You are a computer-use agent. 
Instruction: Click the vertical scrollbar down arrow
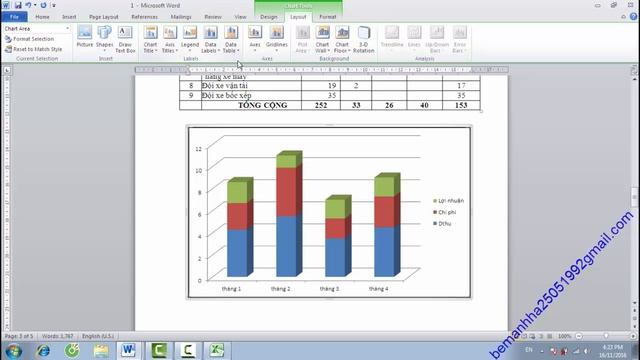(634, 303)
